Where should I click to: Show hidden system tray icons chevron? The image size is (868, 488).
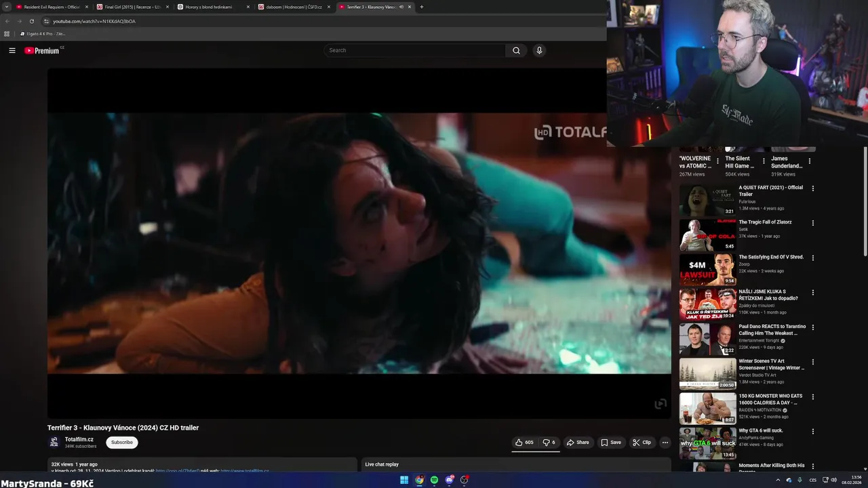(778, 480)
